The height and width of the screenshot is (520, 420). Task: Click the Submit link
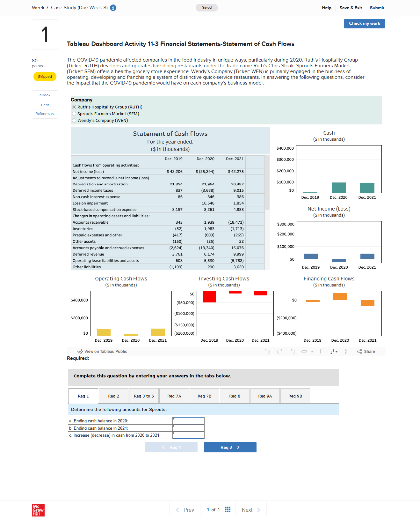(377, 8)
